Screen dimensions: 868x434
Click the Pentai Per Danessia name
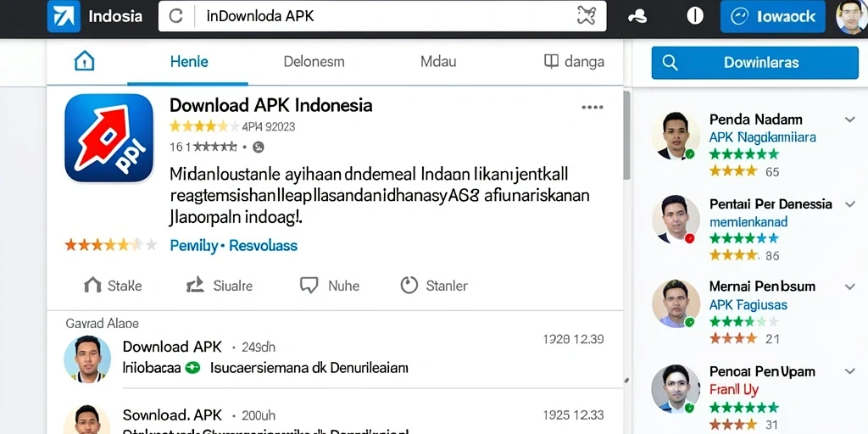tap(771, 203)
